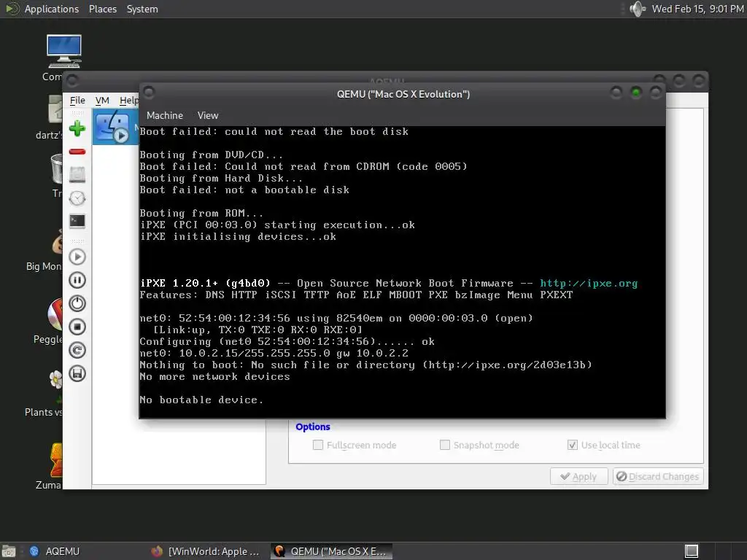747x560 pixels.
Task: Start the VM with the play icon
Action: (x=77, y=257)
